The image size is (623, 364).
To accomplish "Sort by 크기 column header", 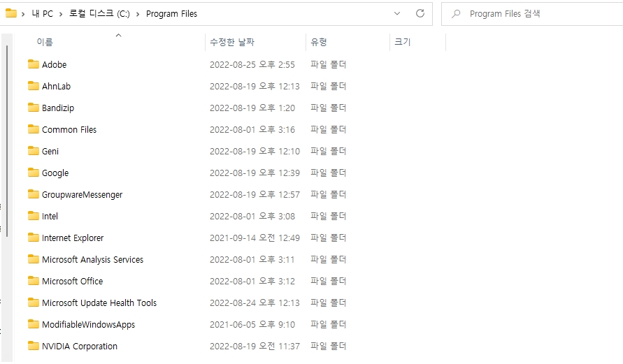I will tap(403, 42).
